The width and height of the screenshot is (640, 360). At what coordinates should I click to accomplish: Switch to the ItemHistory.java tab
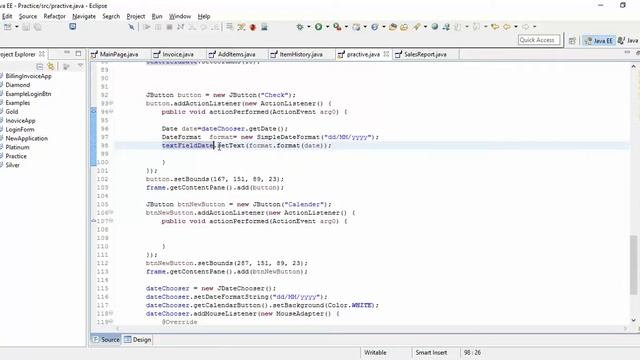pos(301,54)
